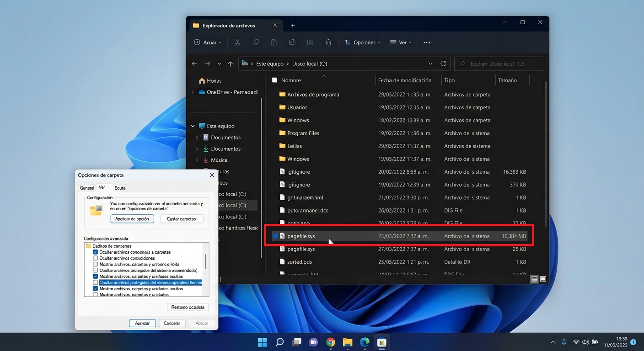Open recent locations chevron beside forward arrow
Viewport: 644px width, 351px height.
click(x=219, y=64)
